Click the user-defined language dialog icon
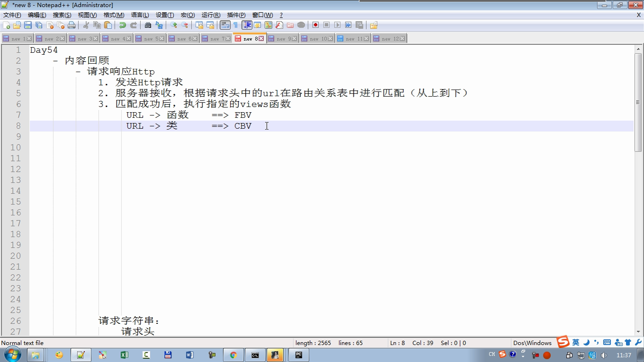Screen dimensions: 644x362 258,25
